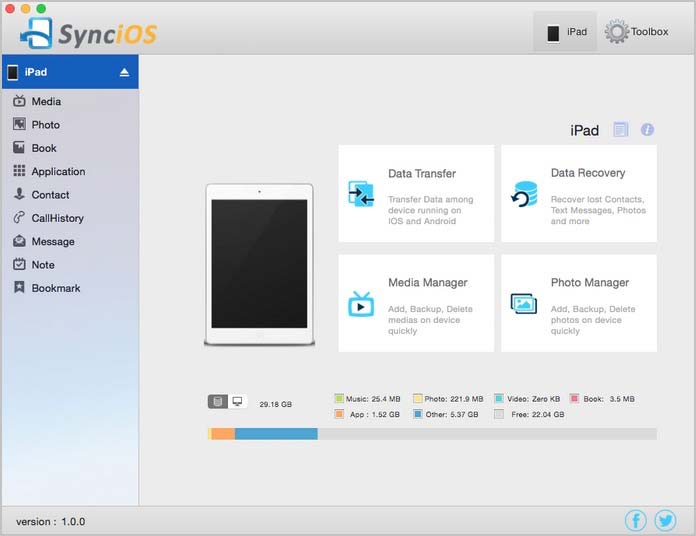Click the iPad device image
This screenshot has height=536, width=696.
click(x=260, y=264)
